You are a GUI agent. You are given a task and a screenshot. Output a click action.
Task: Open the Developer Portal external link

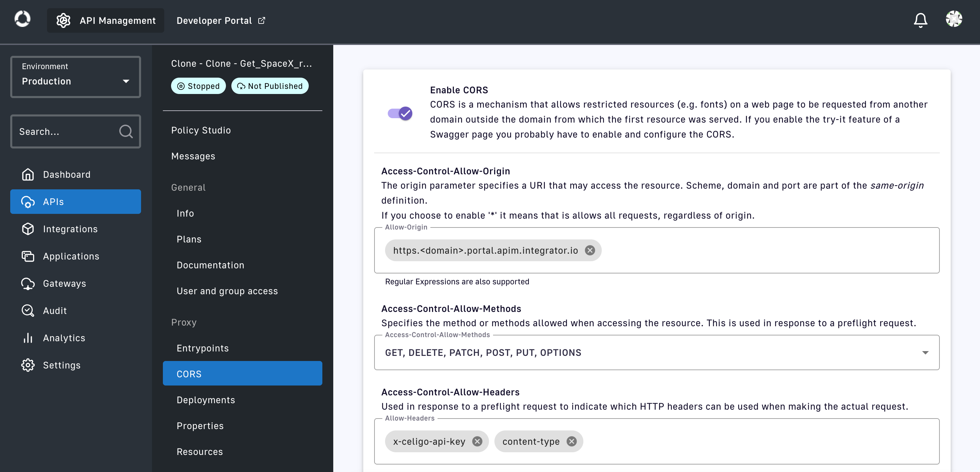[x=221, y=20]
